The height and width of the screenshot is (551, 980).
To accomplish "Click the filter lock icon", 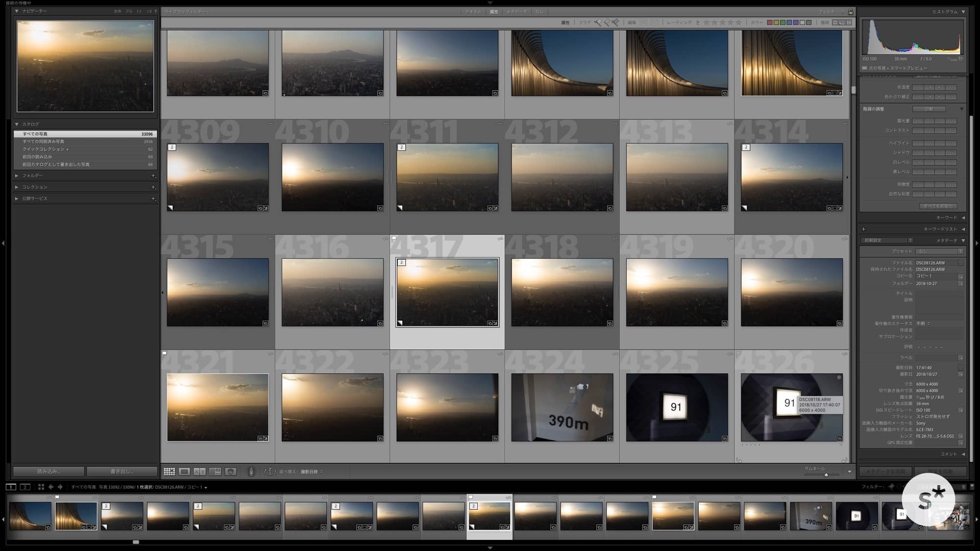I will tap(851, 12).
